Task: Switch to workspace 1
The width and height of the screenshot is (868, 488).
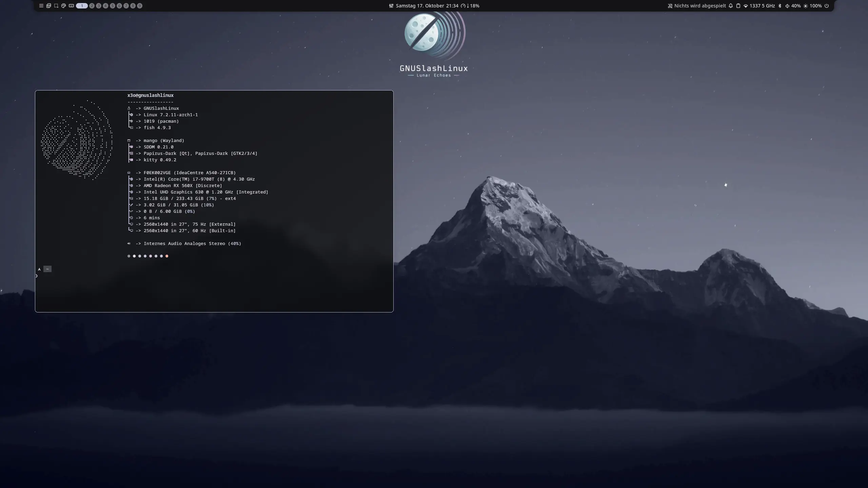Action: pos(82,6)
